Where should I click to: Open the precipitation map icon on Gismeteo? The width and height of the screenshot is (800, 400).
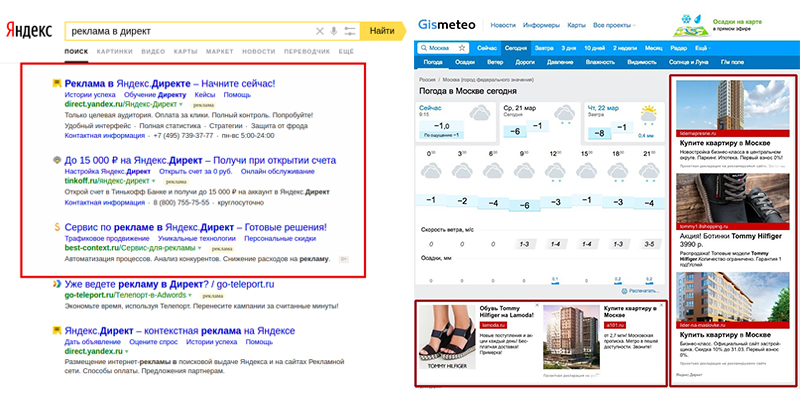coord(690,25)
